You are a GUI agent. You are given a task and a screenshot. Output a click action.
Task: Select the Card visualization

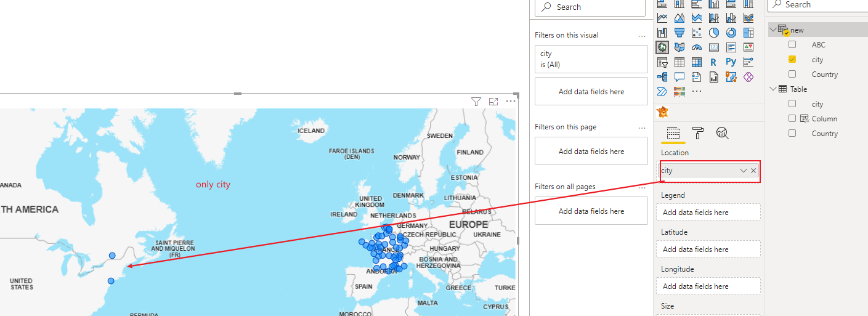pos(714,47)
